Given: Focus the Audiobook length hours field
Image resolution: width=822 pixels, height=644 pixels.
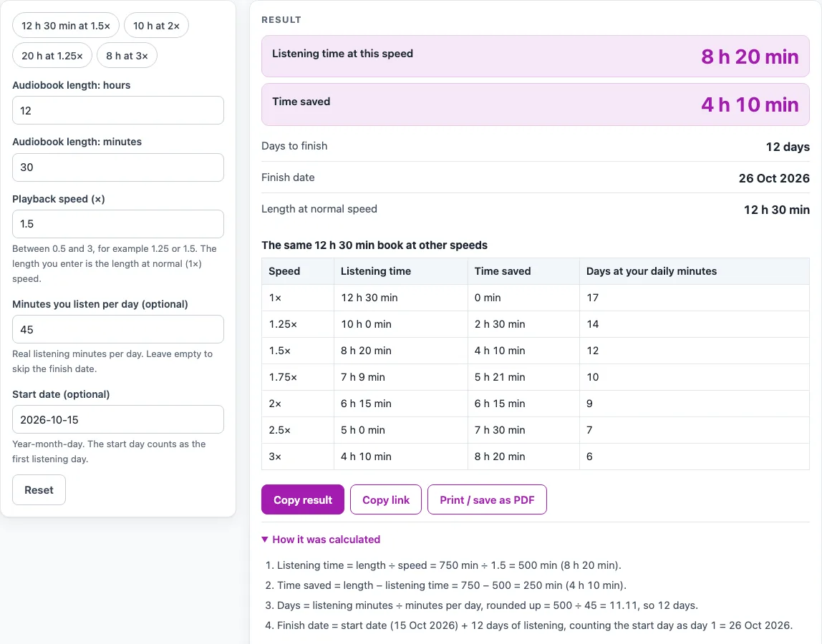Looking at the screenshot, I should click(118, 111).
